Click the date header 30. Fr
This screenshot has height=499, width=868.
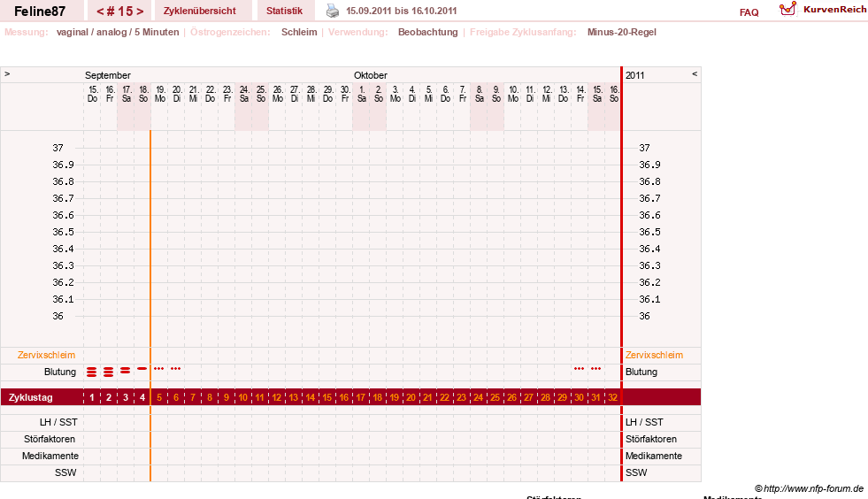click(345, 94)
